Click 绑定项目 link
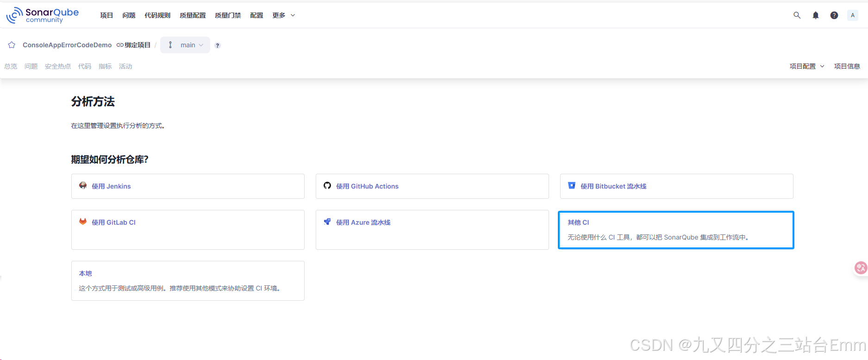 point(137,45)
